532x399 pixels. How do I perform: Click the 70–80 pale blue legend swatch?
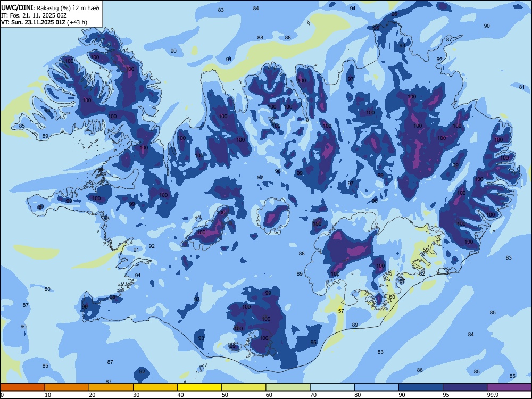point(332,387)
